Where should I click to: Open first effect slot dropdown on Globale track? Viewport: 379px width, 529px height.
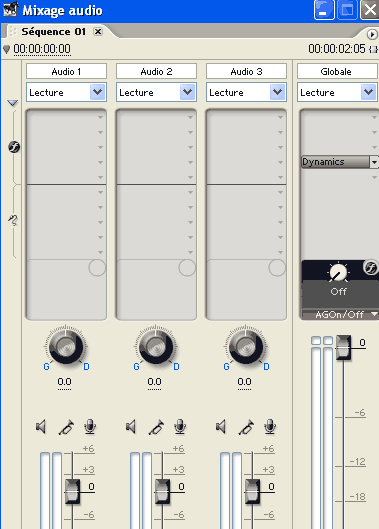pos(374,117)
